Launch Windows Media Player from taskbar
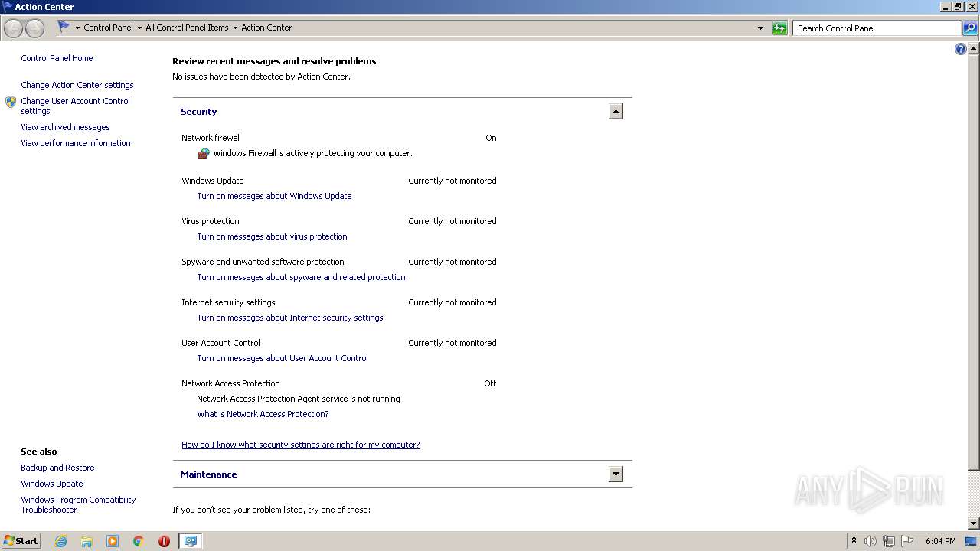Viewport: 980px width, 551px height. [113, 541]
